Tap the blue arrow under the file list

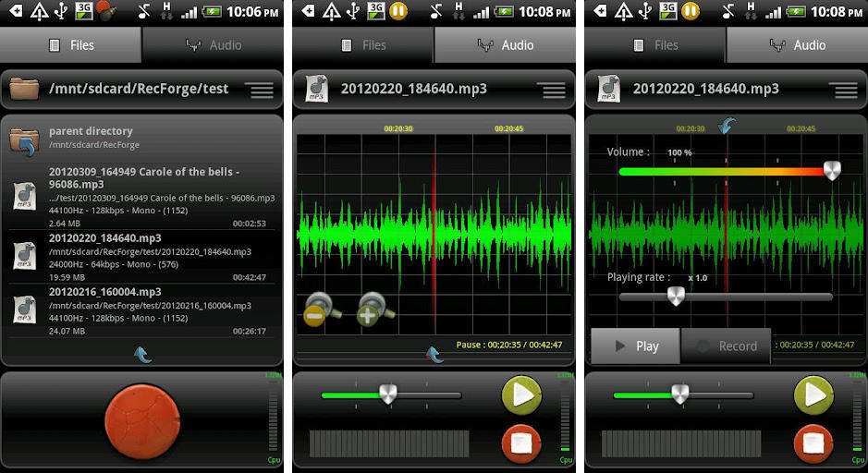pos(143,354)
